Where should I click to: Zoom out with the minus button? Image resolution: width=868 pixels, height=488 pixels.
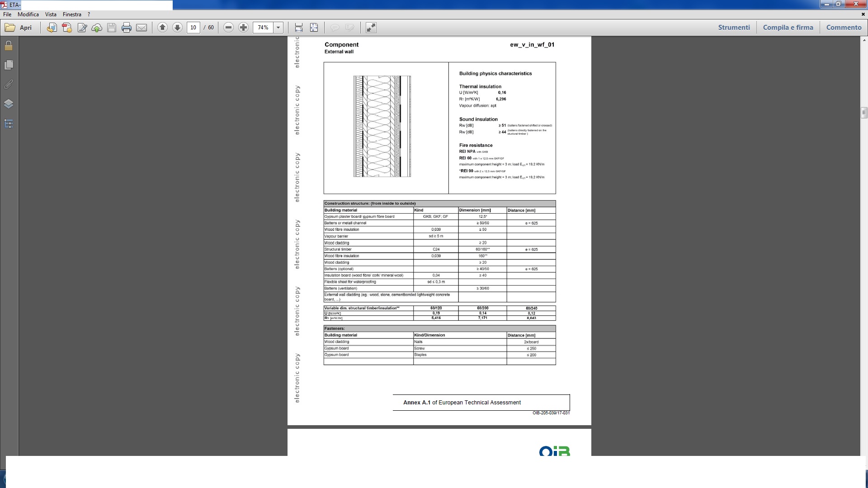click(x=228, y=28)
